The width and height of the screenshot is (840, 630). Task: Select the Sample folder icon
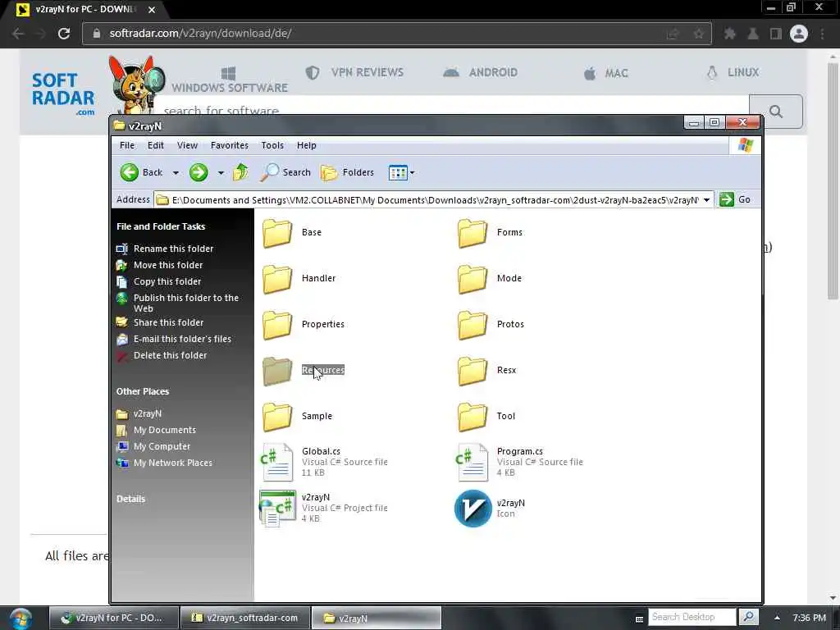coord(277,417)
